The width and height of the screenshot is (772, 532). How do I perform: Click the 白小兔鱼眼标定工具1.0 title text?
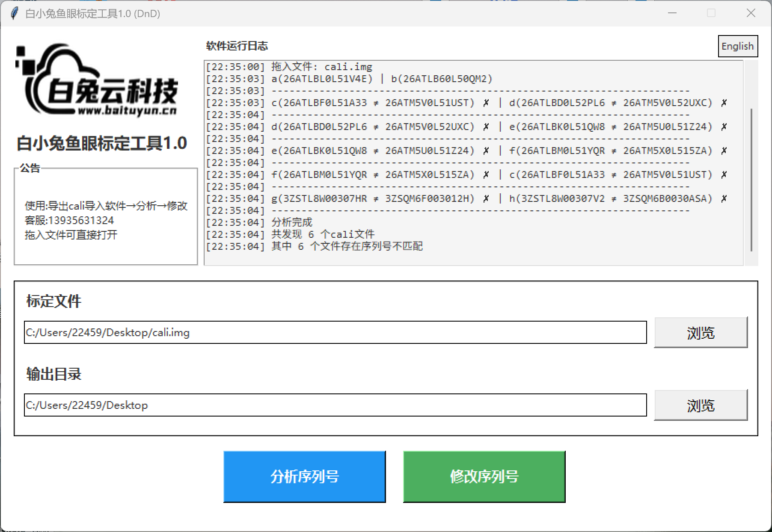[102, 143]
